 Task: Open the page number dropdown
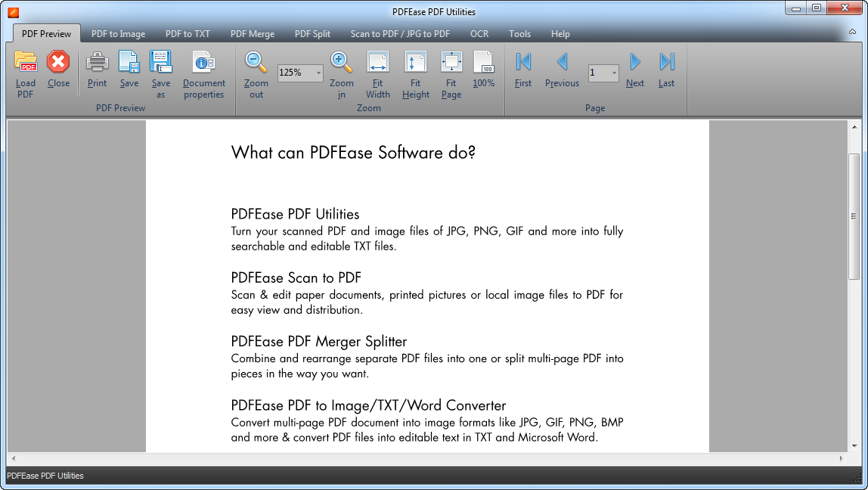(x=614, y=73)
